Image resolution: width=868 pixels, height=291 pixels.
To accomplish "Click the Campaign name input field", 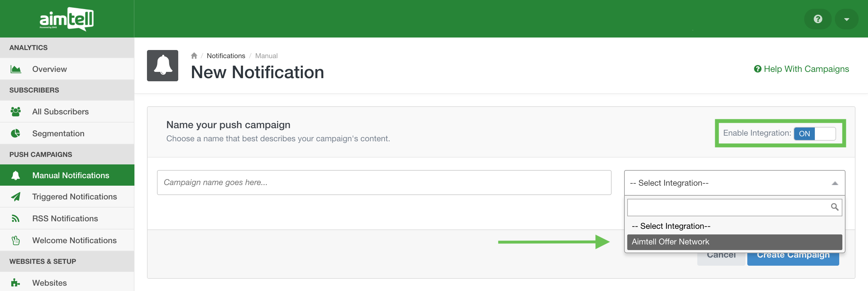I will coord(384,183).
